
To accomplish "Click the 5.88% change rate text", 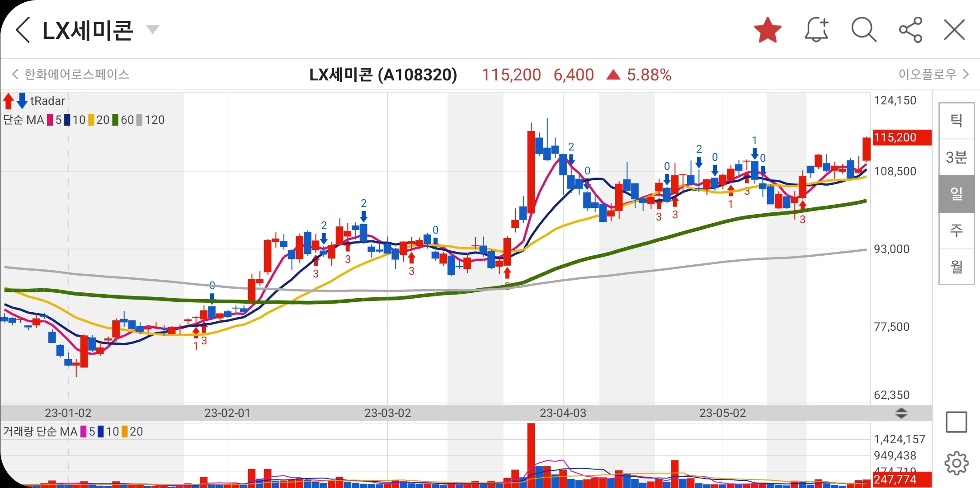I will [x=649, y=75].
